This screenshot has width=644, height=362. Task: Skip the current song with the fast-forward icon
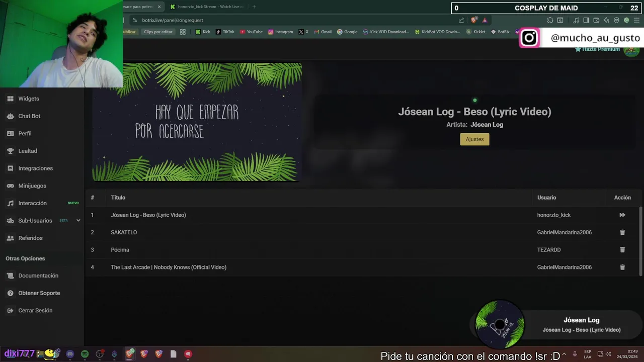pos(622,215)
